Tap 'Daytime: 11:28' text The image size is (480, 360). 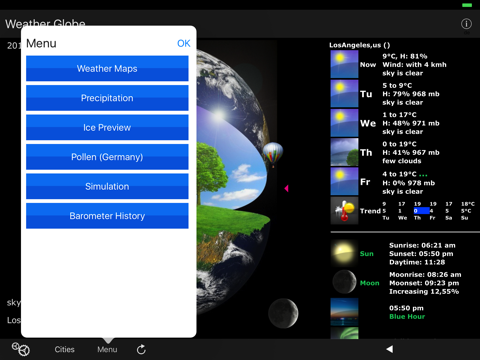417,262
